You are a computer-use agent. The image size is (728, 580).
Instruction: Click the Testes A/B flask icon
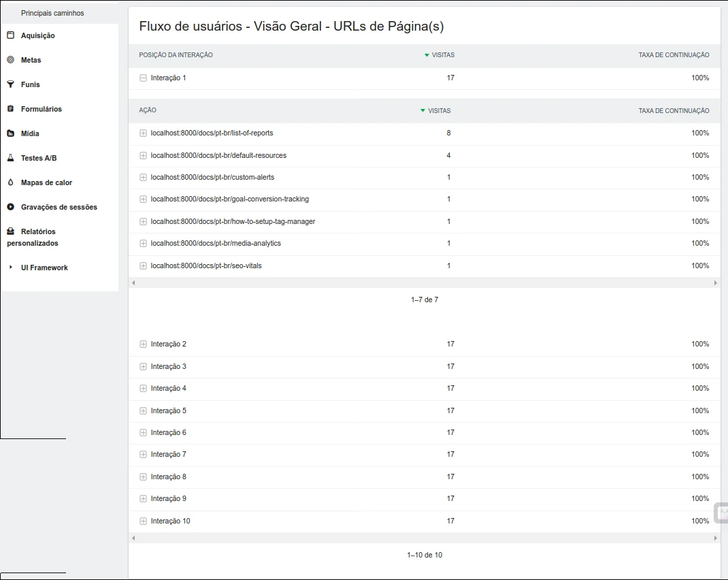coord(10,158)
